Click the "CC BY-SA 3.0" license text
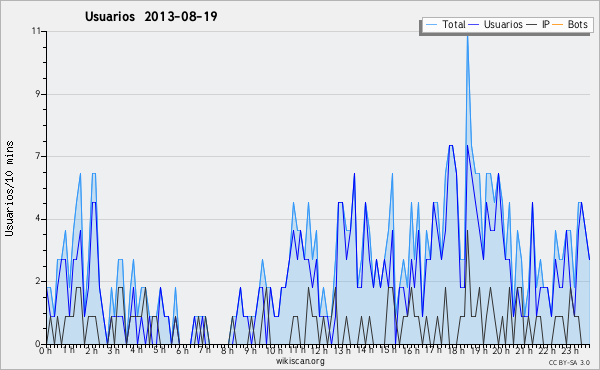 click(569, 362)
